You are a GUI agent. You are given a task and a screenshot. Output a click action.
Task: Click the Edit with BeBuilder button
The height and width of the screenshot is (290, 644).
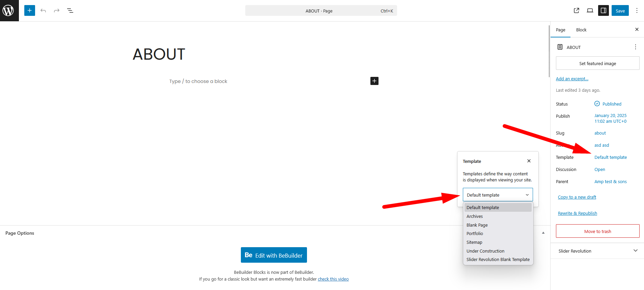(274, 255)
